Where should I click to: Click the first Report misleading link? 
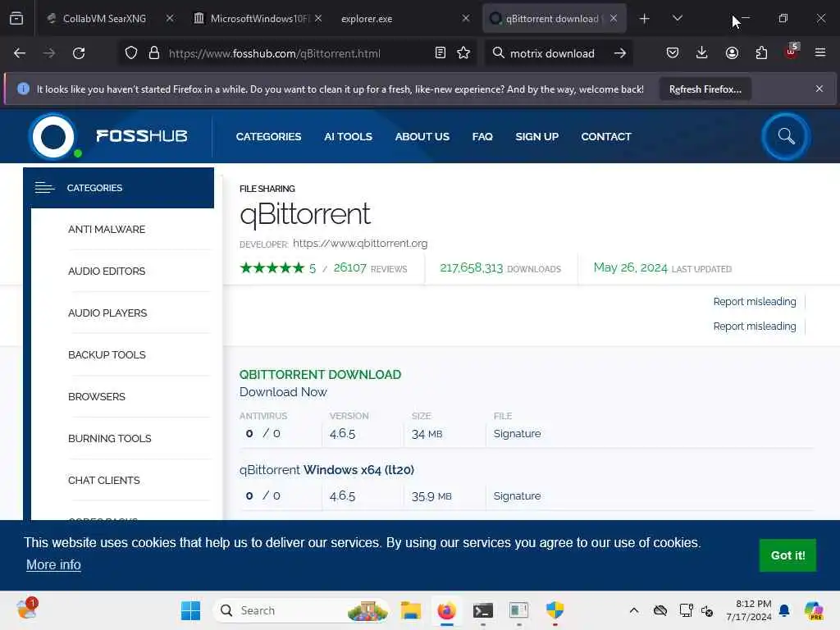755,302
